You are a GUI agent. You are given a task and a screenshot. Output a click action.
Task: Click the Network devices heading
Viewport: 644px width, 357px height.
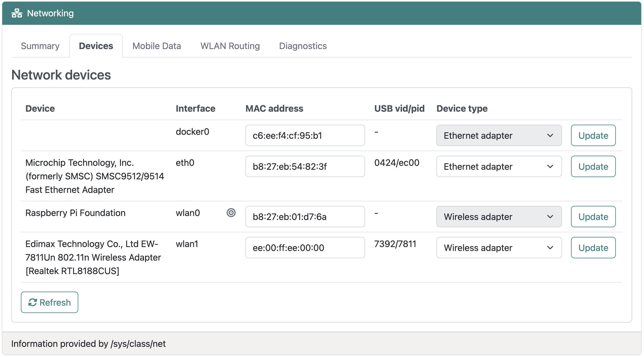pos(61,75)
